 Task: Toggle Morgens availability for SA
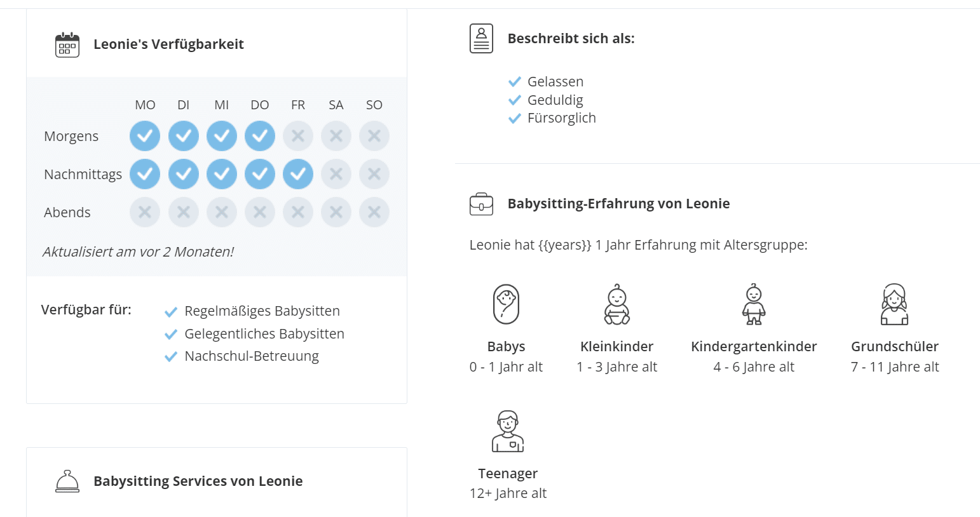pyautogui.click(x=336, y=136)
